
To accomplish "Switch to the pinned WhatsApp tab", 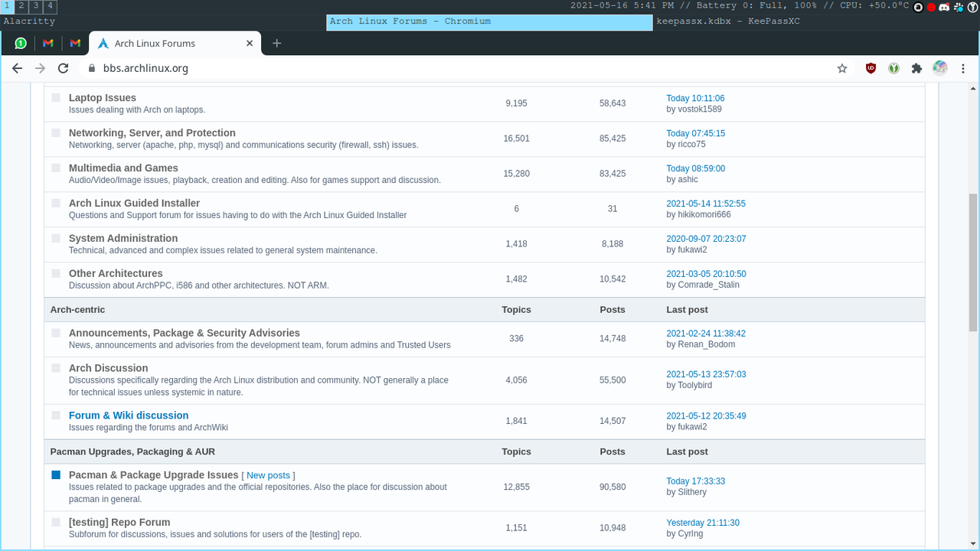I will 21,44.
